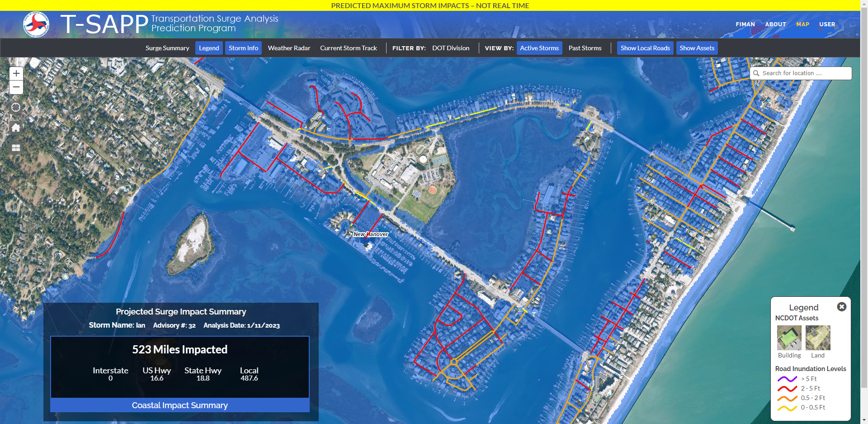This screenshot has height=424, width=868.
Task: Toggle the Storm Info panel
Action: tap(243, 48)
